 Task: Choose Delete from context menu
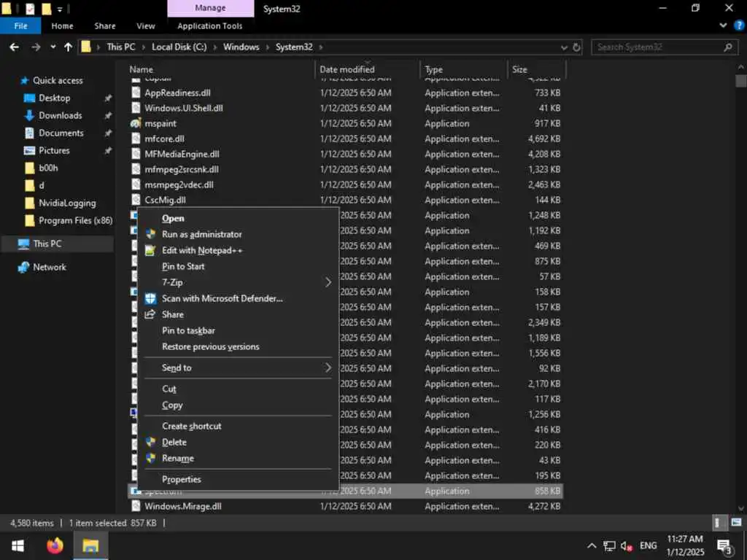pos(174,443)
